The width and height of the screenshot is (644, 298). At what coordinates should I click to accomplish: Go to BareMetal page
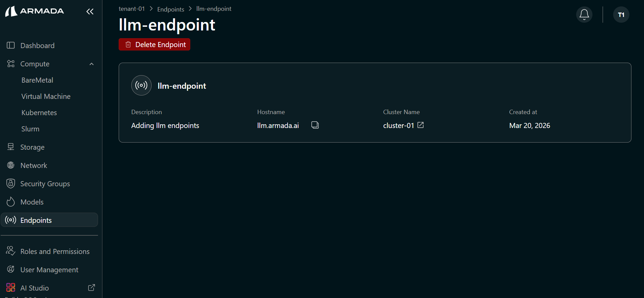click(x=37, y=80)
